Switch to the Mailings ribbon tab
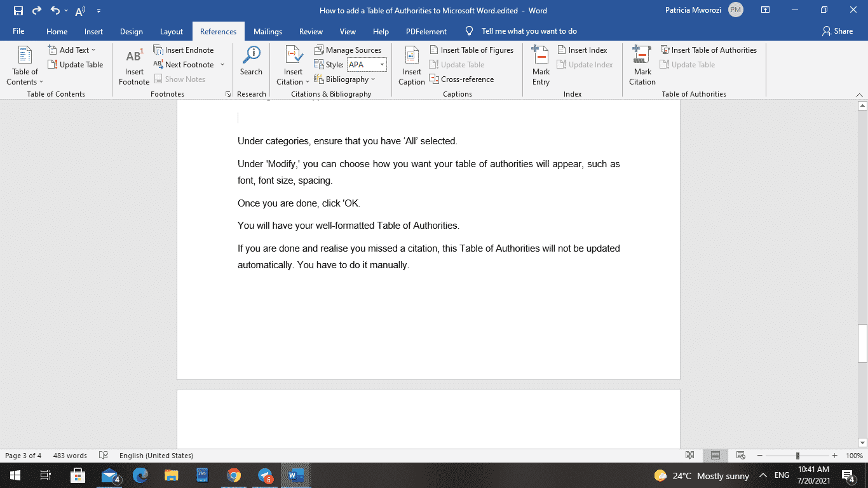 tap(268, 30)
